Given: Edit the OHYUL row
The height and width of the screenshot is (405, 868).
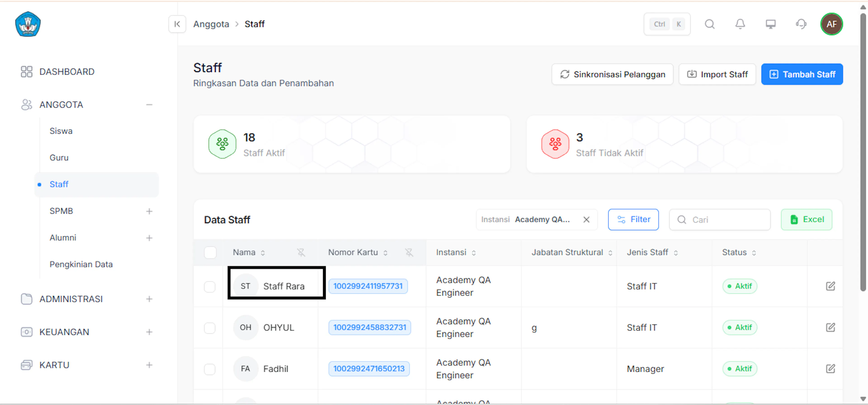Looking at the screenshot, I should [830, 328].
